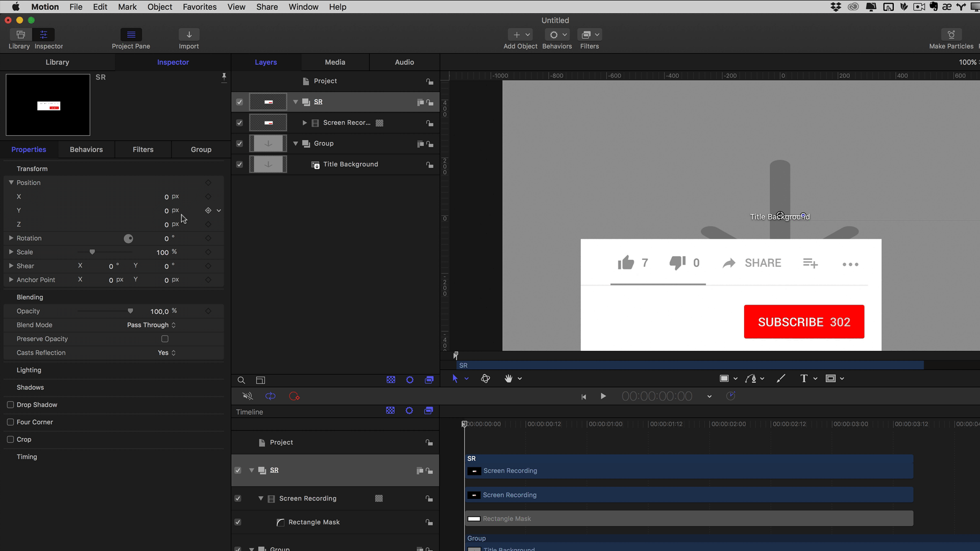Click the SR group lock icon in Layers
Image resolution: width=980 pixels, height=551 pixels.
pos(430,103)
